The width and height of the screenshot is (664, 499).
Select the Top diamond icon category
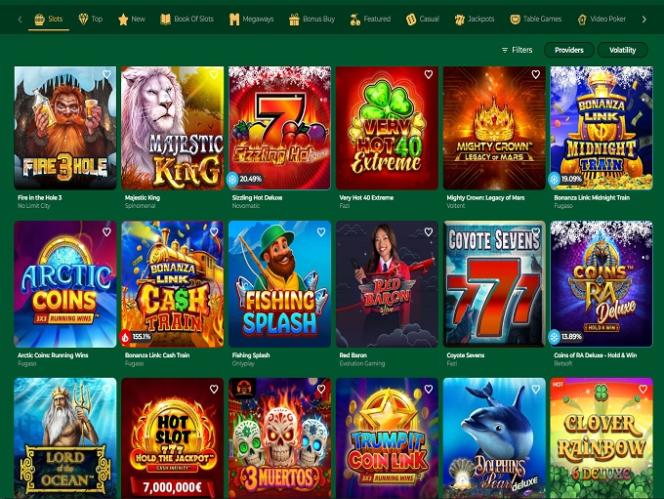(x=83, y=19)
